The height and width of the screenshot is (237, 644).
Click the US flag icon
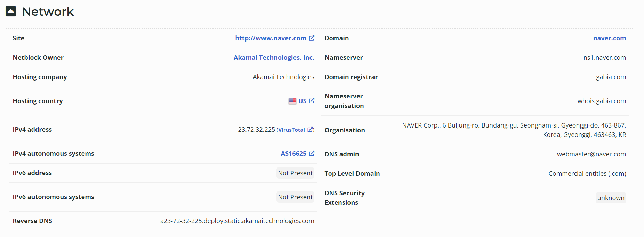point(292,101)
